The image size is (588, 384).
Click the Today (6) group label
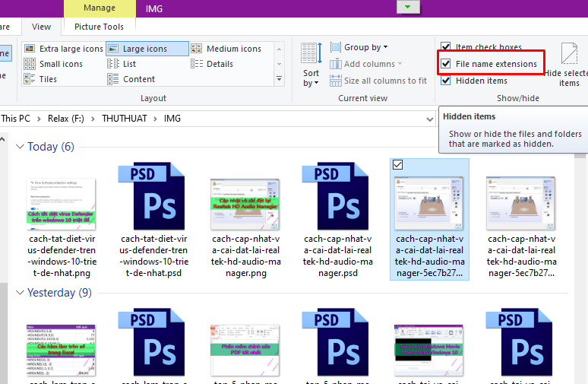pyautogui.click(x=51, y=147)
